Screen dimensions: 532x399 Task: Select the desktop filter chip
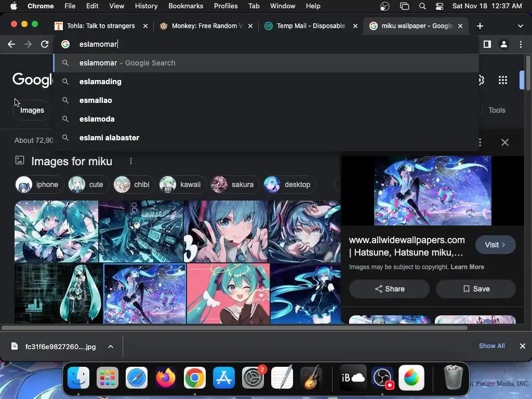pos(289,184)
